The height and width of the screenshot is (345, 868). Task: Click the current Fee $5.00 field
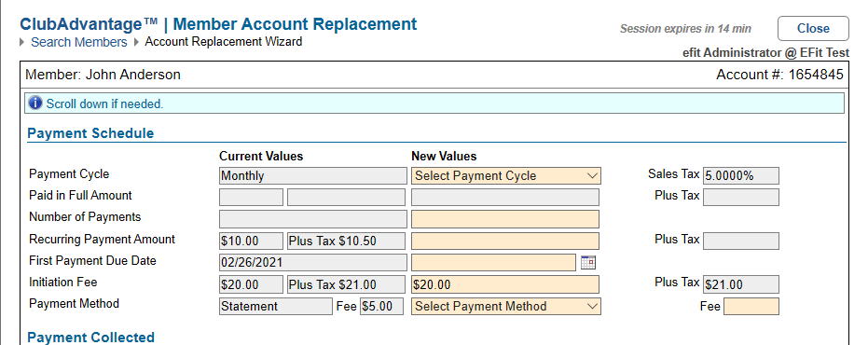click(381, 306)
